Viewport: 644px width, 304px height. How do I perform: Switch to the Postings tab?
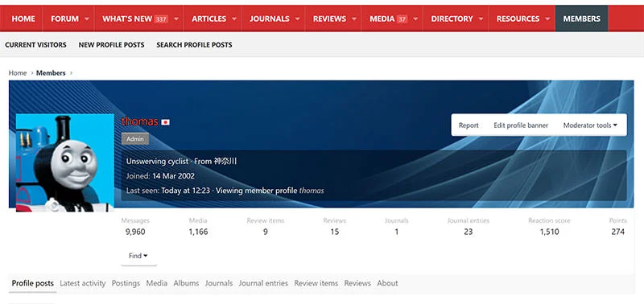(x=126, y=283)
